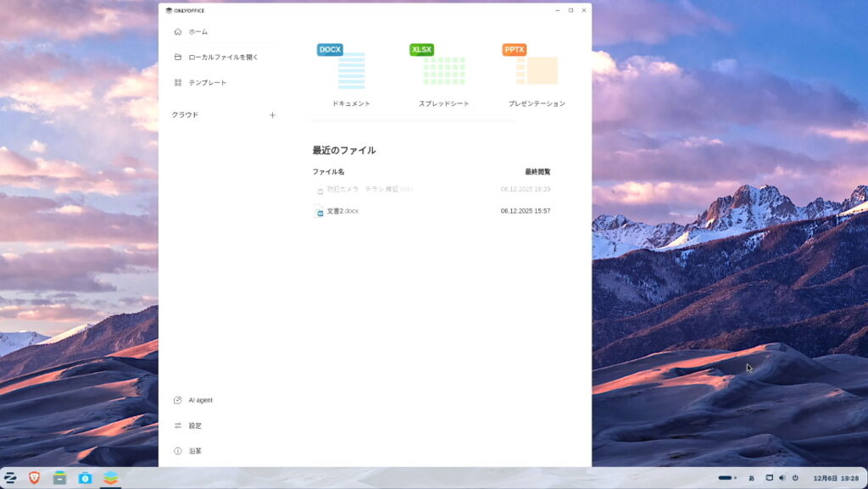Open the テンプレート (Templates) section

coord(207,83)
